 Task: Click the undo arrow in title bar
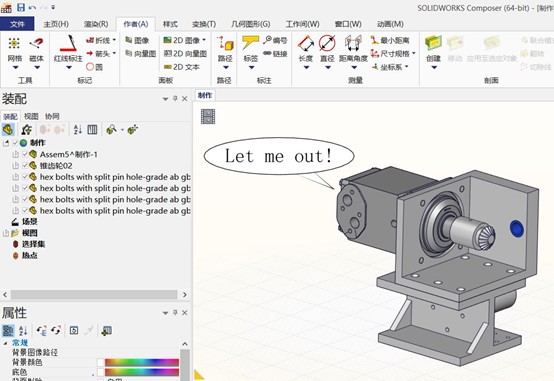pyautogui.click(x=33, y=7)
